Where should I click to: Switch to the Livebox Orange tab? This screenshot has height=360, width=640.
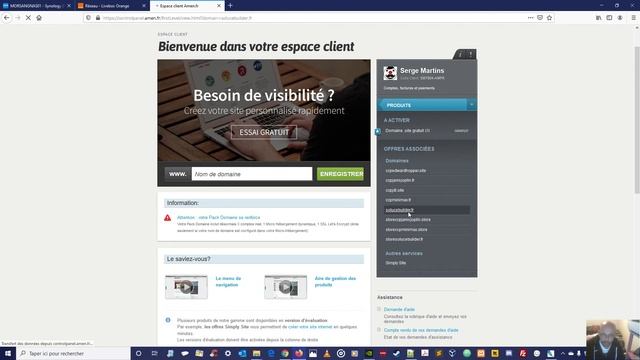(111, 6)
